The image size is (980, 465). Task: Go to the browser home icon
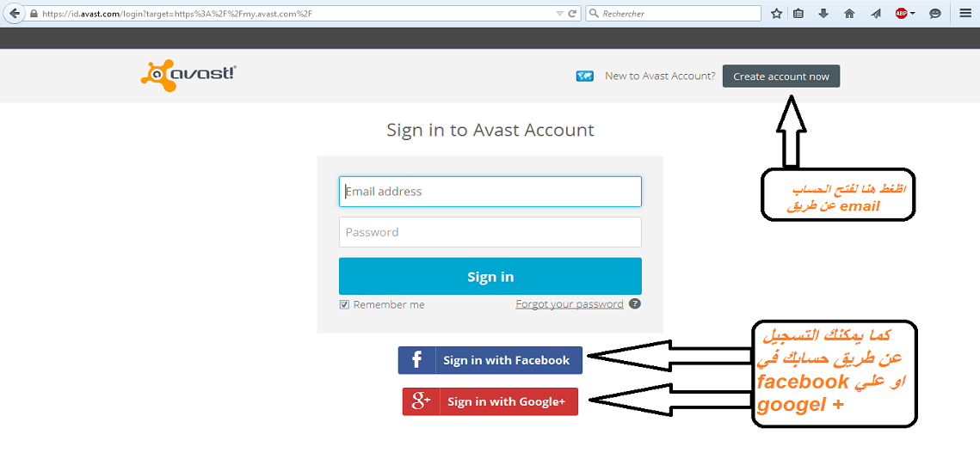[848, 13]
